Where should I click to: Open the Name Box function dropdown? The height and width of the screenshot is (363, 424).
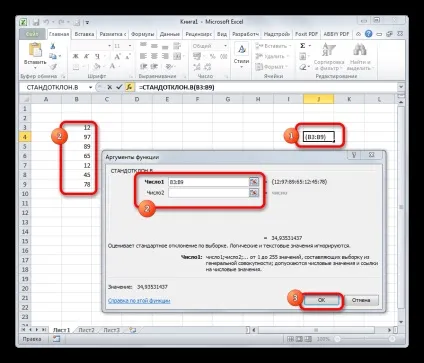90,87
